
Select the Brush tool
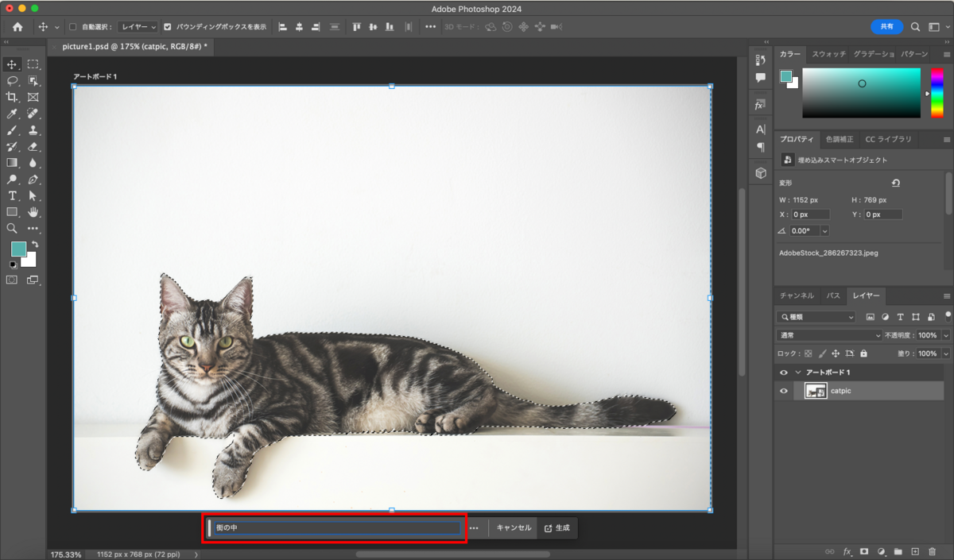(12, 130)
